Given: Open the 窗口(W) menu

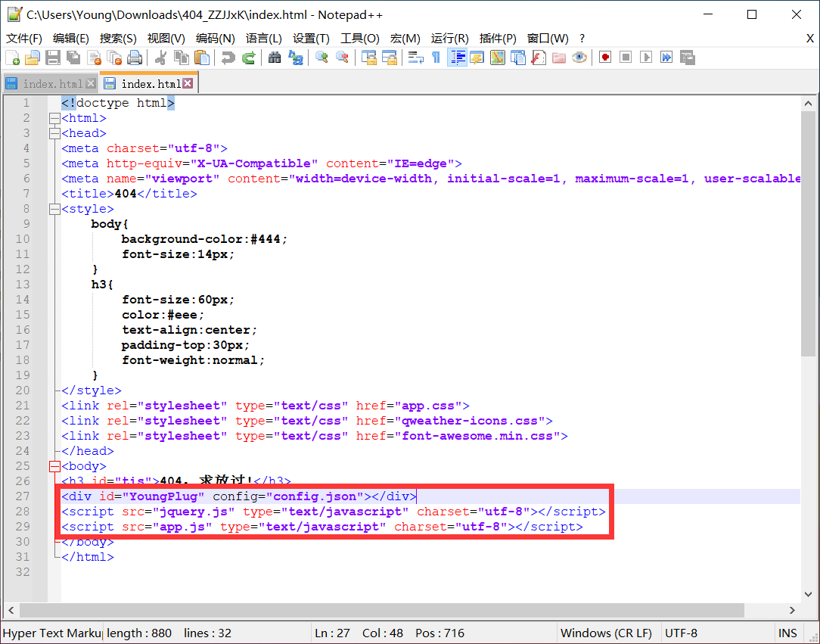Looking at the screenshot, I should pyautogui.click(x=548, y=39).
